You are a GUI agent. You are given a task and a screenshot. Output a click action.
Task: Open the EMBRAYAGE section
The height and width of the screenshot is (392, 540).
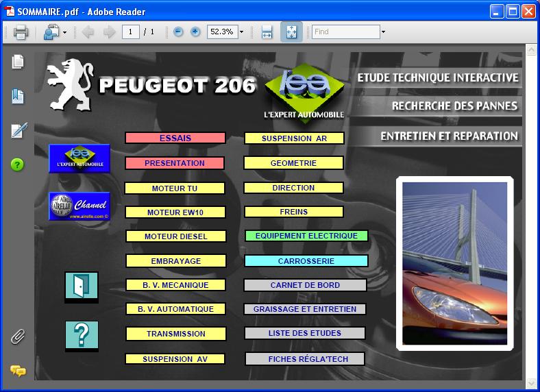176,260
